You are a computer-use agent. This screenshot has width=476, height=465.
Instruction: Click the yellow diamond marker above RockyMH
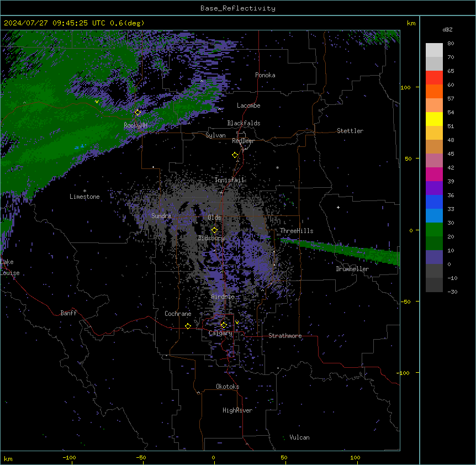tap(138, 112)
